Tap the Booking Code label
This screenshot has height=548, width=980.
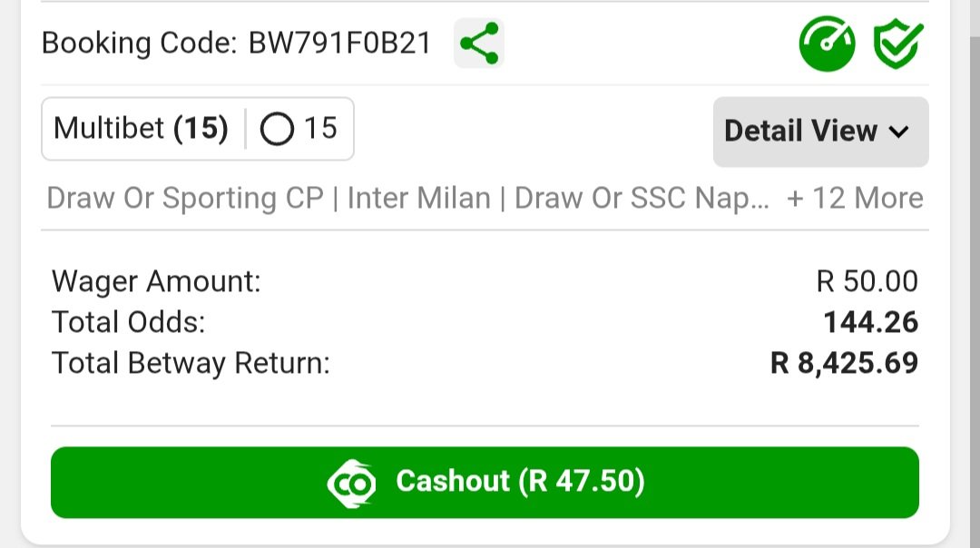[140, 44]
